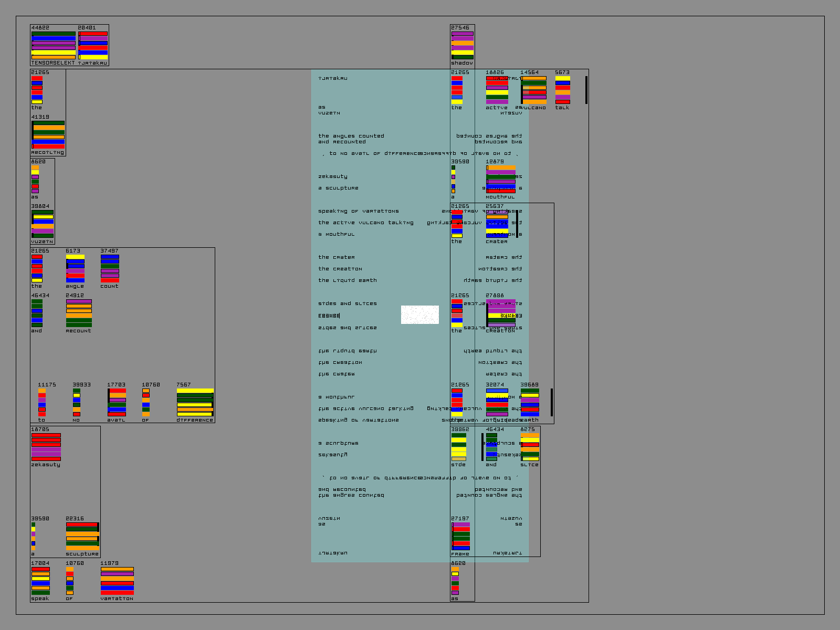The image size is (840, 630).
Task: Select the variation block numbered 11979
Action: (117, 581)
